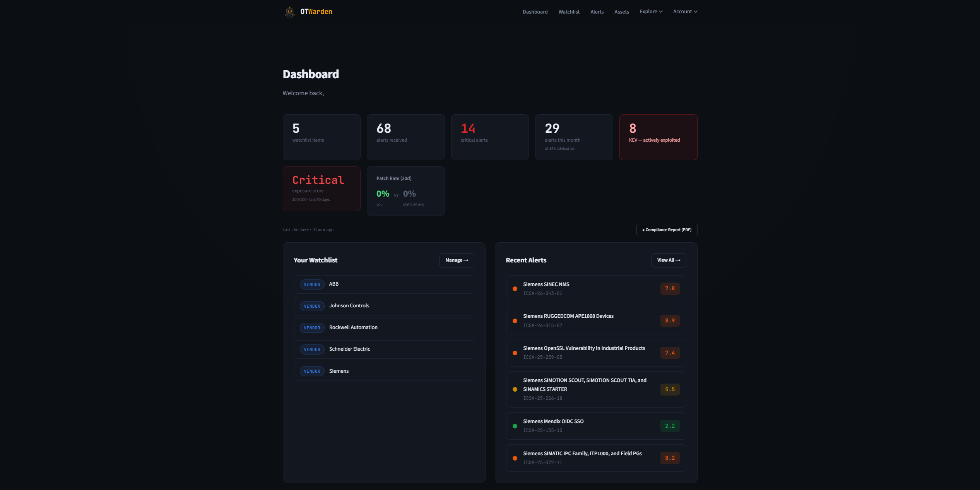980x490 pixels.
Task: Click advisory ID ICSA-25-135-15
Action: click(542, 431)
